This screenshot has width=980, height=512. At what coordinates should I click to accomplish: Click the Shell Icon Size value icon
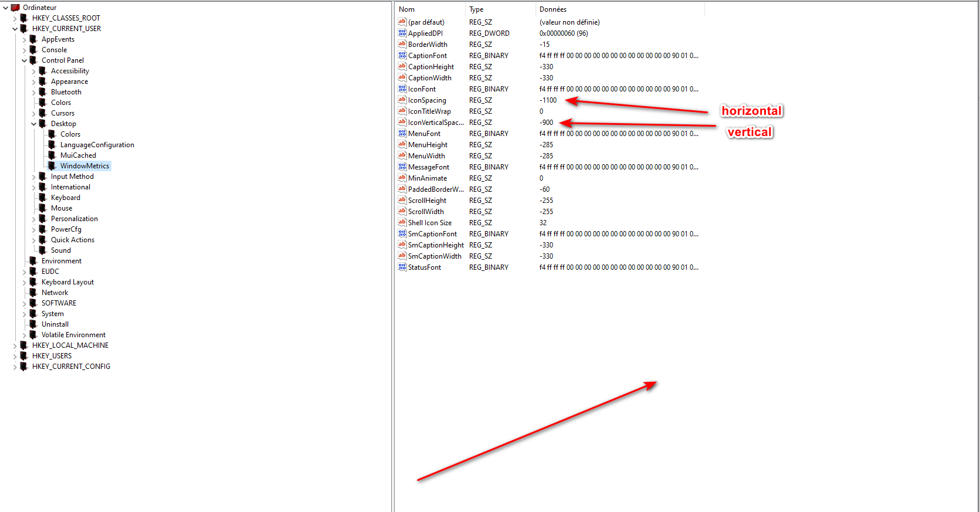coord(402,223)
